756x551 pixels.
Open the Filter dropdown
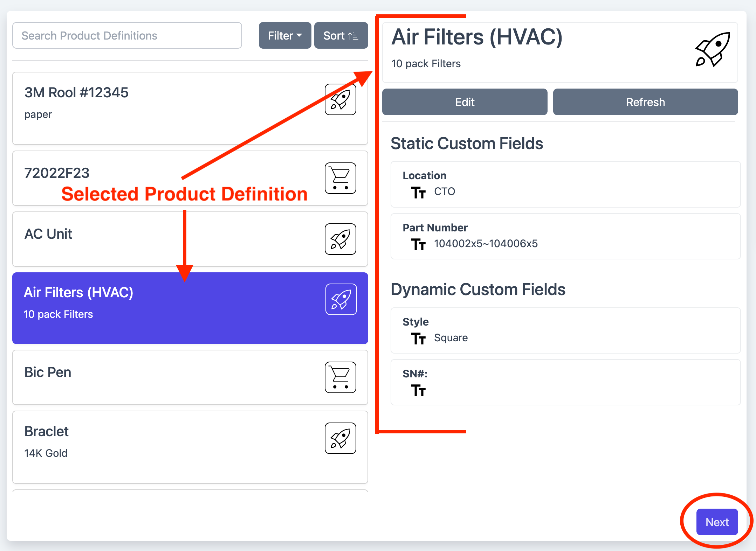[285, 35]
